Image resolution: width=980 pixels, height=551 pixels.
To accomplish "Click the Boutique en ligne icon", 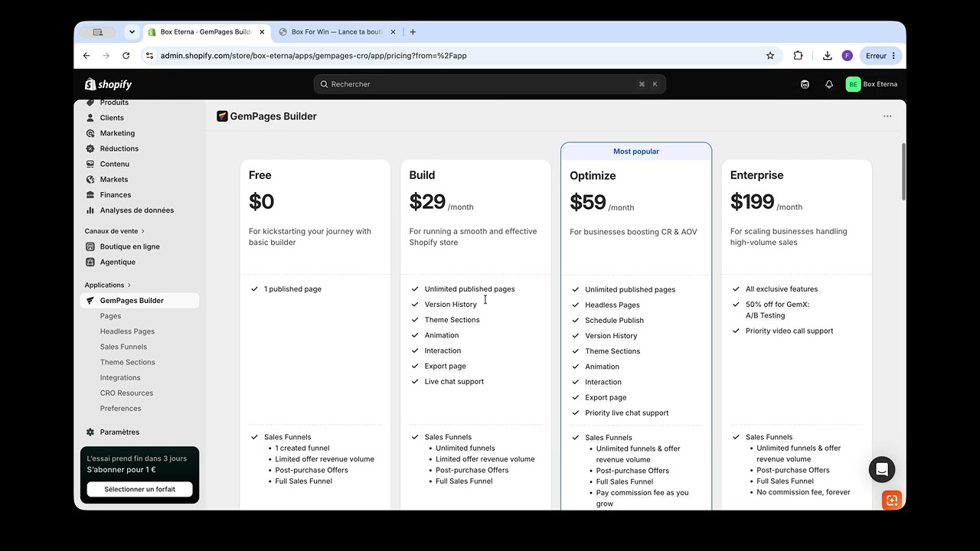I will point(90,246).
